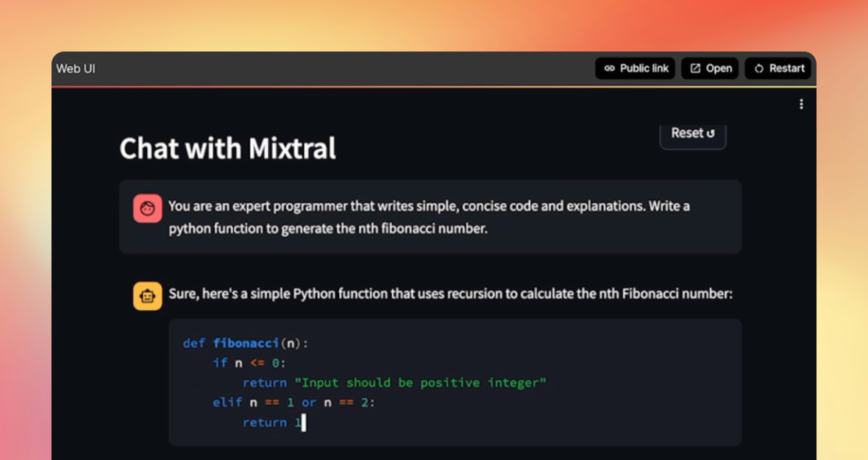This screenshot has height=460, width=868.
Task: Click the 'Input should be positive integer' string
Action: [420, 383]
